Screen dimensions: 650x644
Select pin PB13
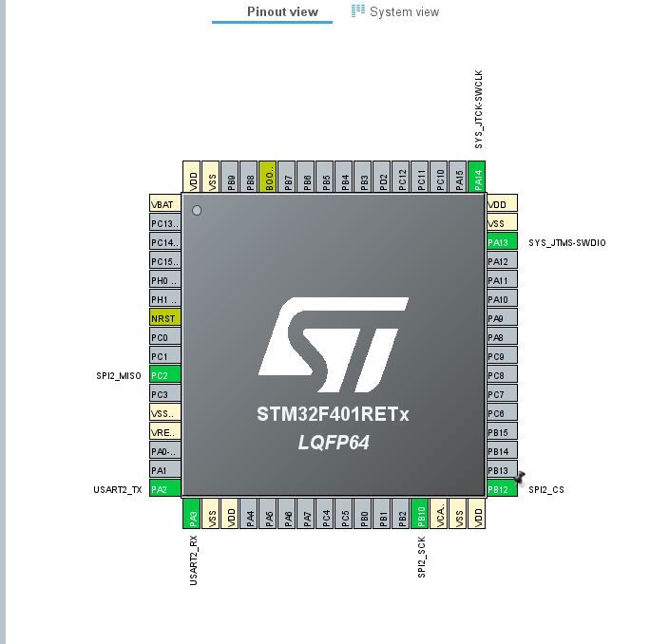[x=502, y=470]
